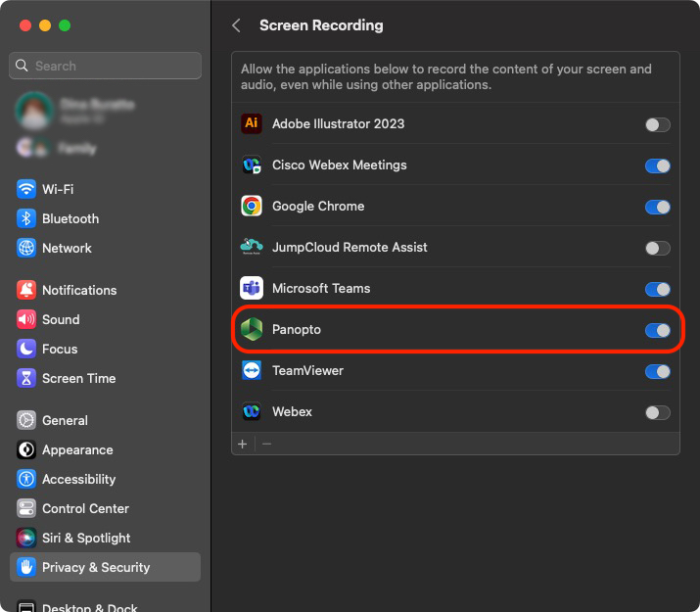700x612 pixels.
Task: Click the General gear icon
Action: tap(26, 420)
